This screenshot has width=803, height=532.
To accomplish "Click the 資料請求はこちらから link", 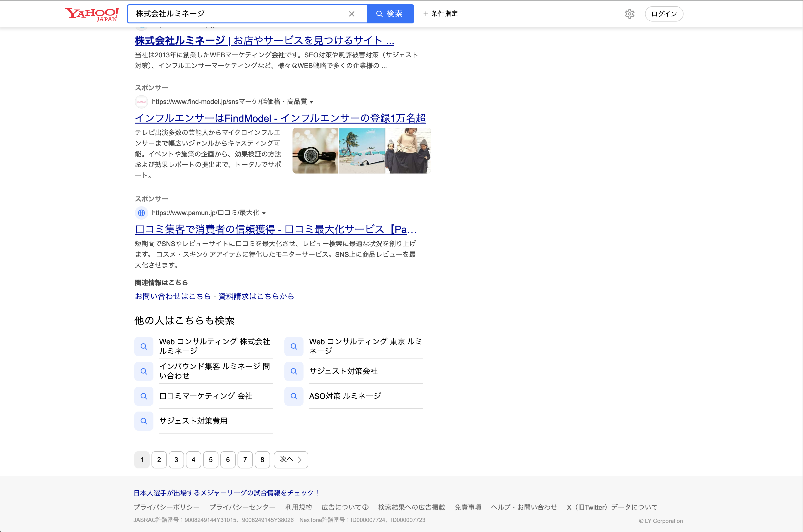I will tap(256, 296).
